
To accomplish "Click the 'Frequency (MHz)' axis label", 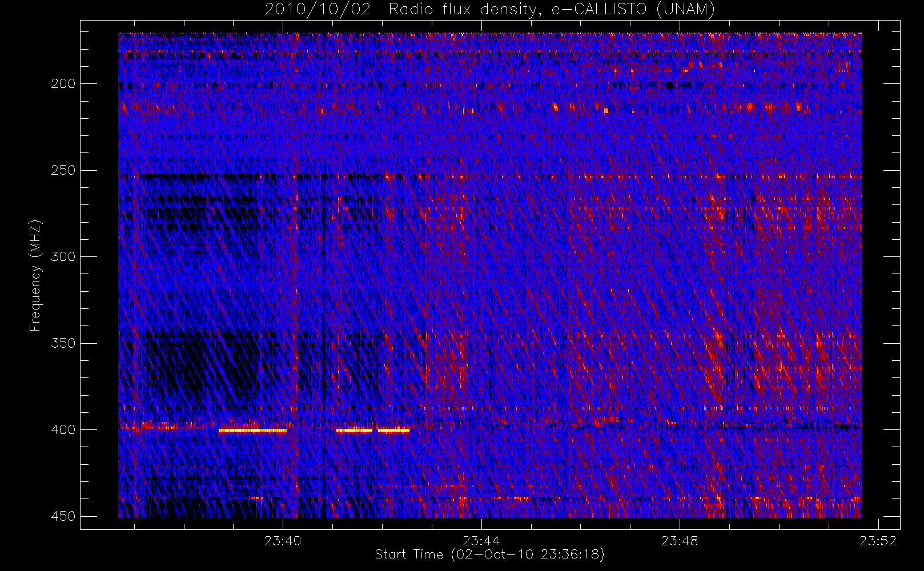I will pos(35,275).
